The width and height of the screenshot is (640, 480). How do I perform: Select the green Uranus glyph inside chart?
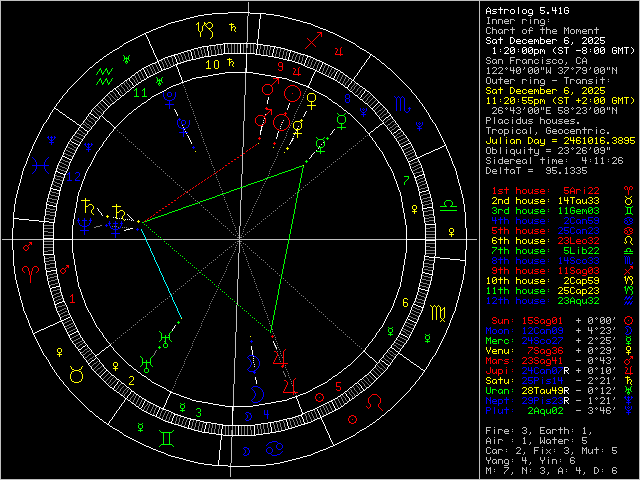147,361
